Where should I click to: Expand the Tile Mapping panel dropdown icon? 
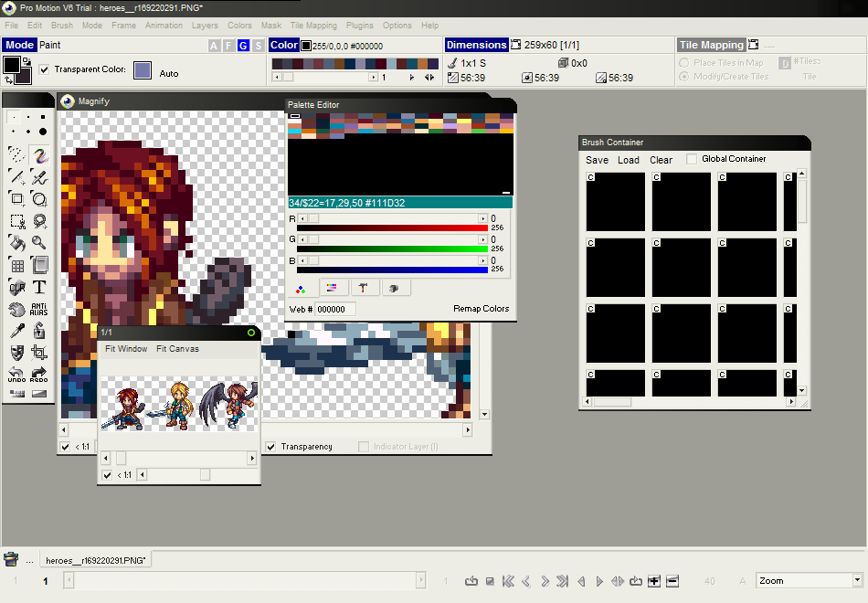click(753, 45)
